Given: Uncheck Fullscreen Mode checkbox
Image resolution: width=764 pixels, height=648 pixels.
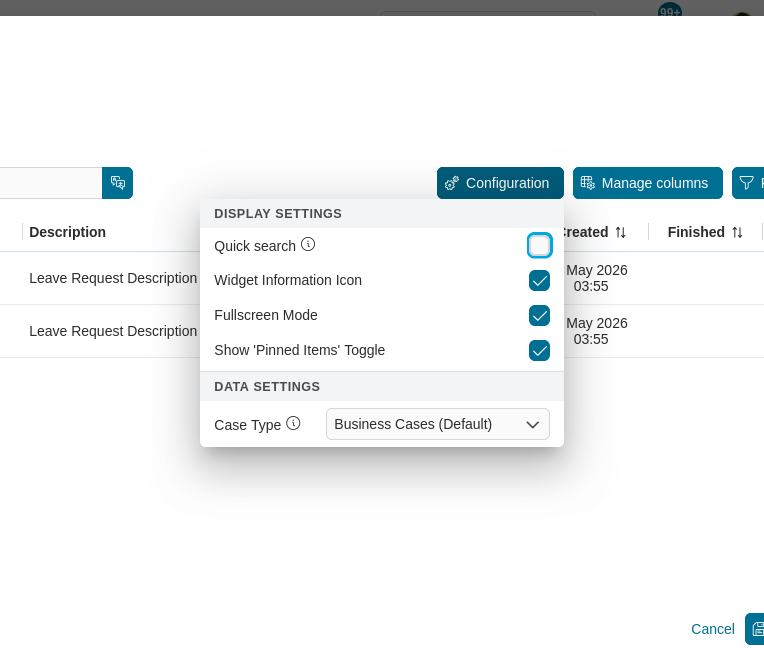Looking at the screenshot, I should click(539, 316).
